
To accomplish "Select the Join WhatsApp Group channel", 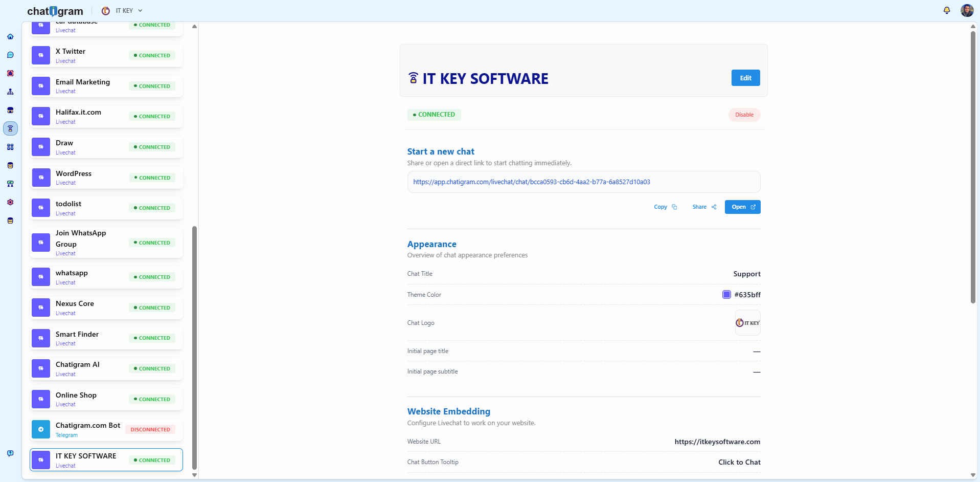I will click(106, 243).
